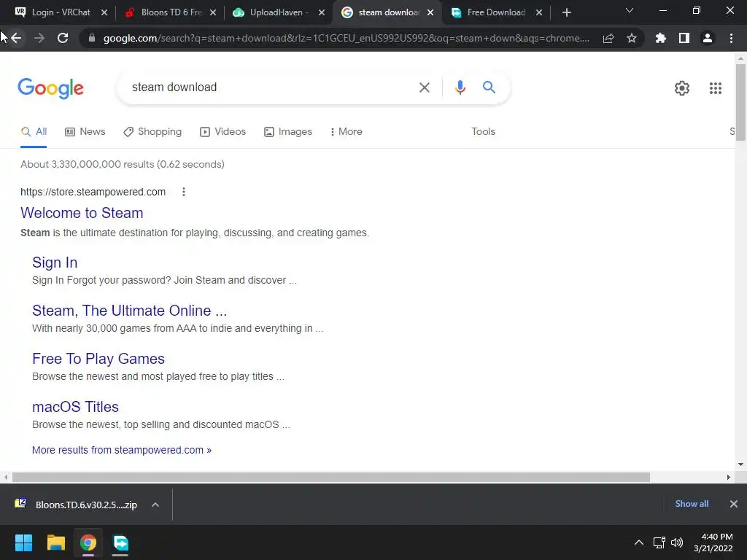Select the News search filter

tap(85, 131)
